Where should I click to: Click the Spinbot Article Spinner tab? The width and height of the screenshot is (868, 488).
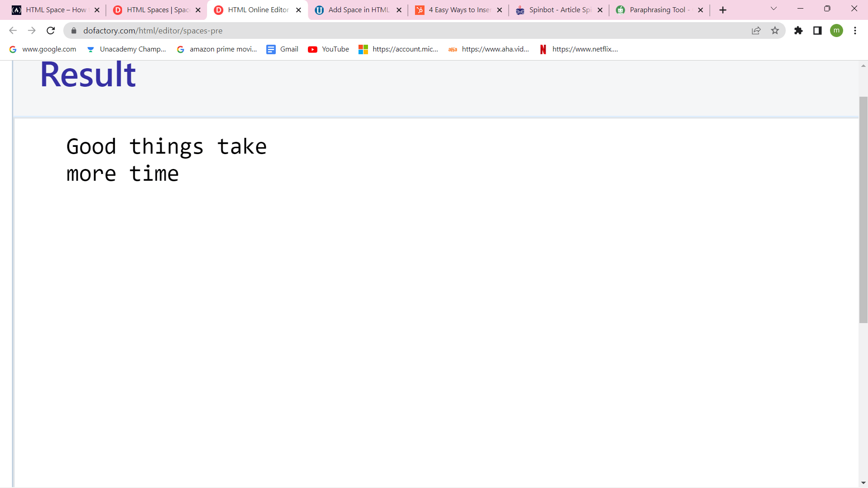coord(560,9)
